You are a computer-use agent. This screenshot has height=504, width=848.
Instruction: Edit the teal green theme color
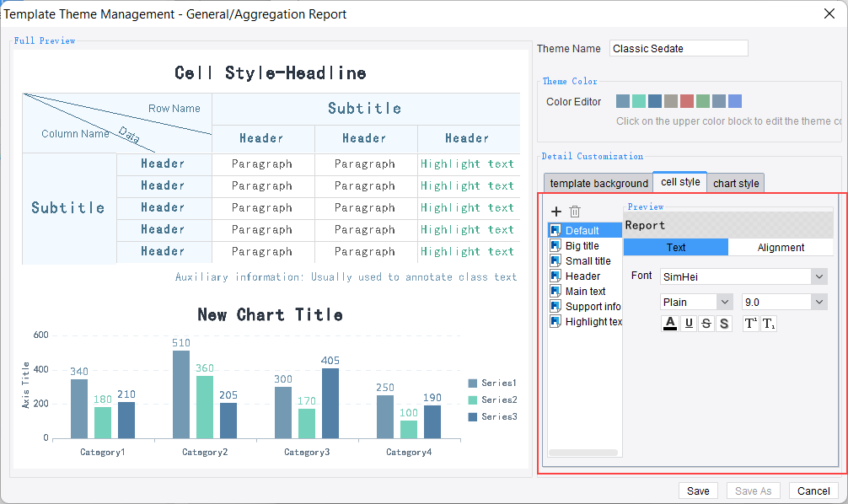[x=639, y=101]
